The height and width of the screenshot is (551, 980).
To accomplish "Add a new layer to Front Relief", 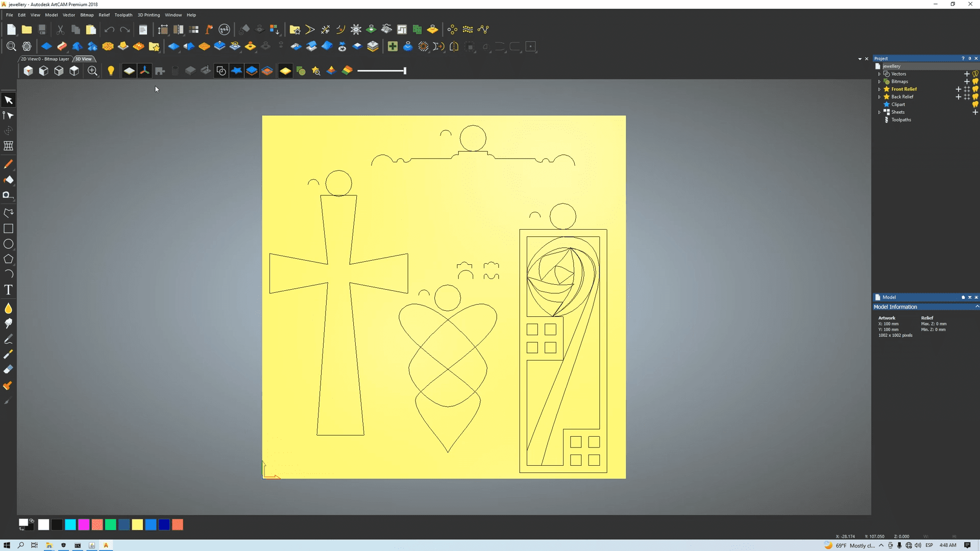I will coord(958,89).
